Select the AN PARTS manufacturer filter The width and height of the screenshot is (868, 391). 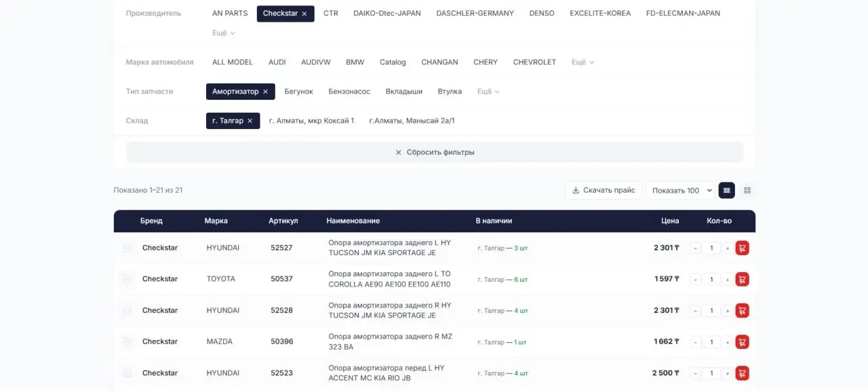point(230,14)
